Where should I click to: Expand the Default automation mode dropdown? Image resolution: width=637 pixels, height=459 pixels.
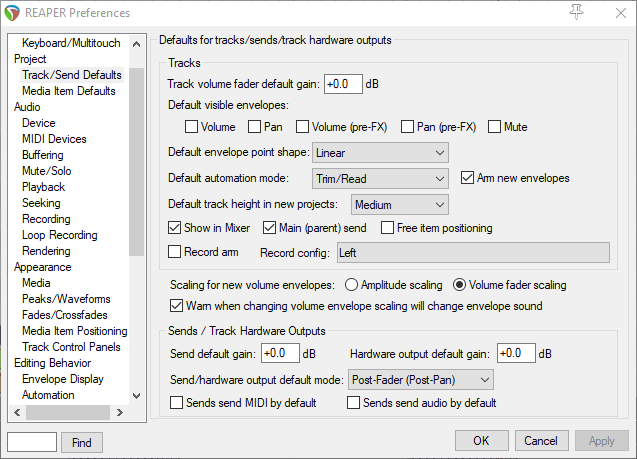pos(380,178)
